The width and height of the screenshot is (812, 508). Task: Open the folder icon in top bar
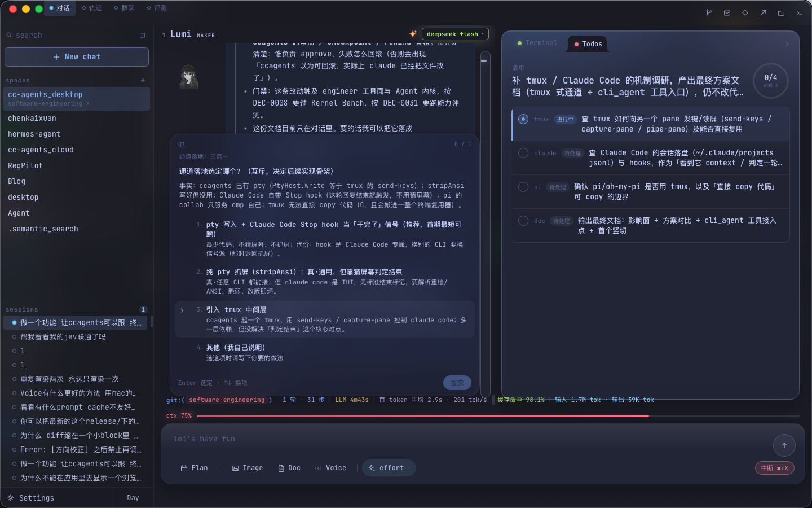pos(781,13)
